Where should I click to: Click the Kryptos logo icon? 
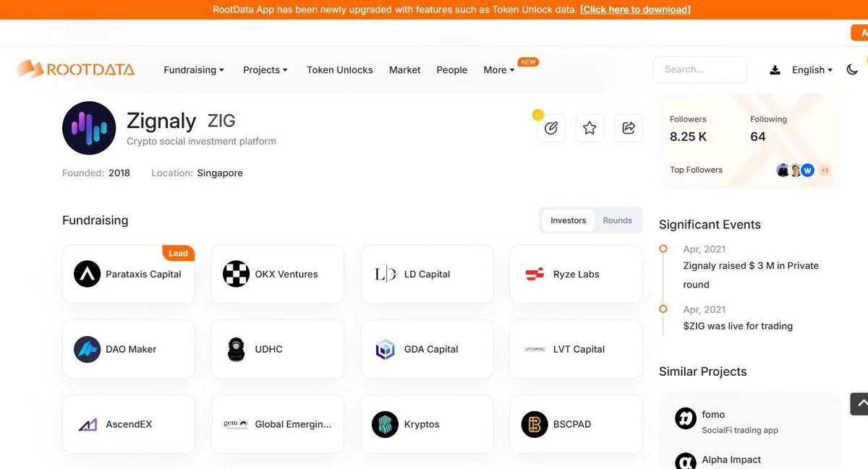pyautogui.click(x=386, y=424)
